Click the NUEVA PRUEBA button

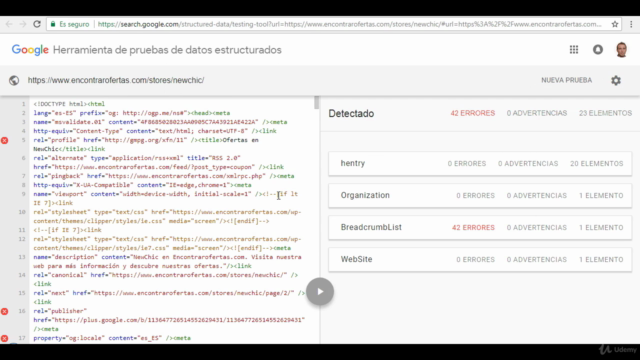[567, 80]
